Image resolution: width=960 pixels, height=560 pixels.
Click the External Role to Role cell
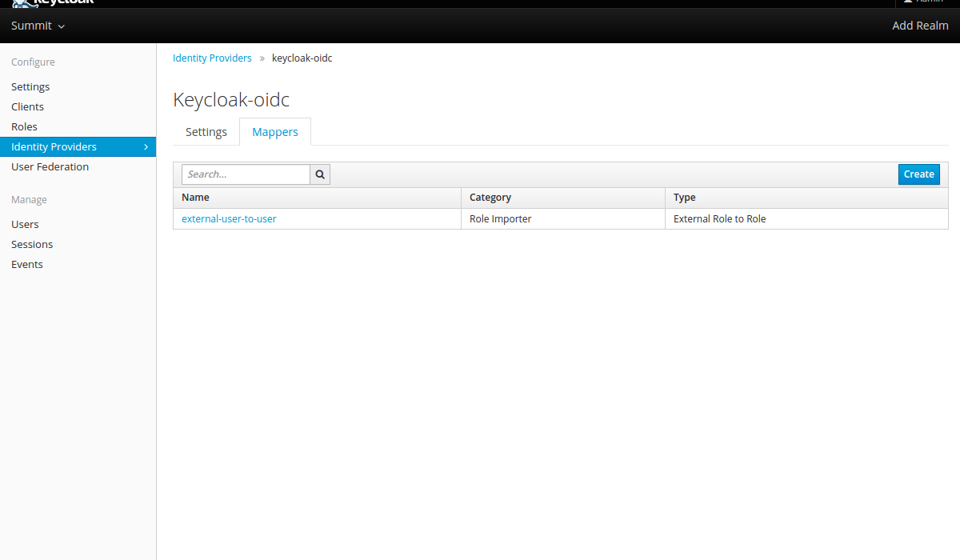click(x=806, y=218)
